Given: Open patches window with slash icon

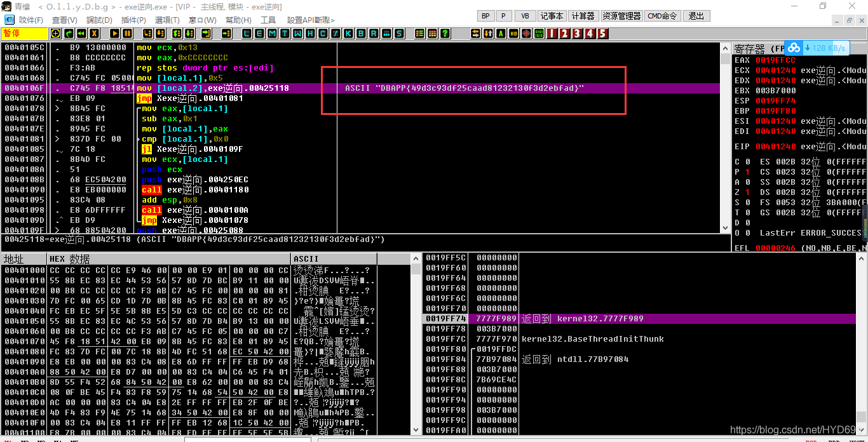Looking at the screenshot, I should pos(336,33).
